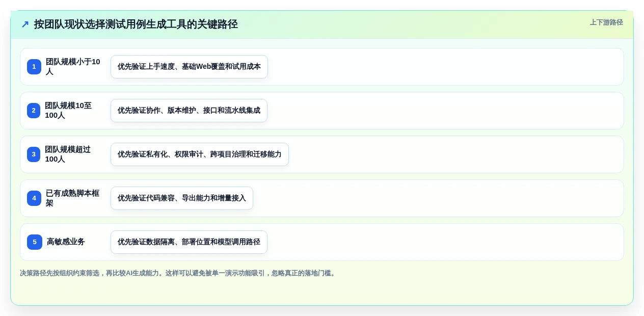Viewport: 644px width, 316px height.
Task: Click step number 4 badge
Action: click(x=34, y=198)
